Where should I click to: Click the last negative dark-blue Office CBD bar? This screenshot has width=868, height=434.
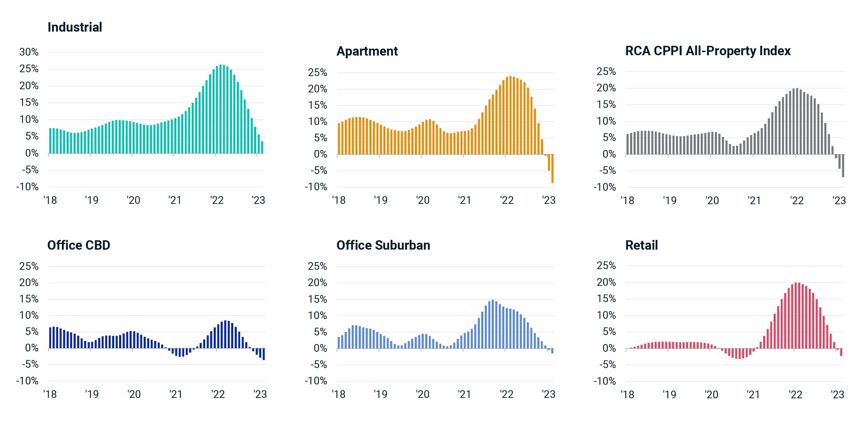tap(264, 354)
